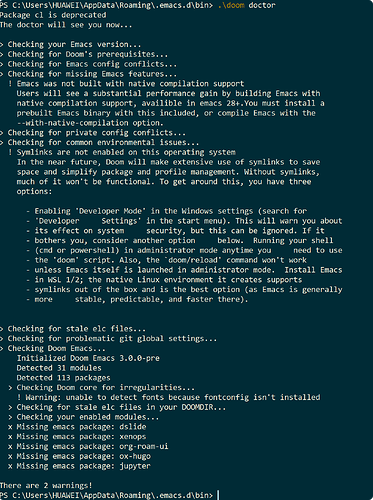Click the '.\doom' command text in the prompt

[x=230, y=5]
